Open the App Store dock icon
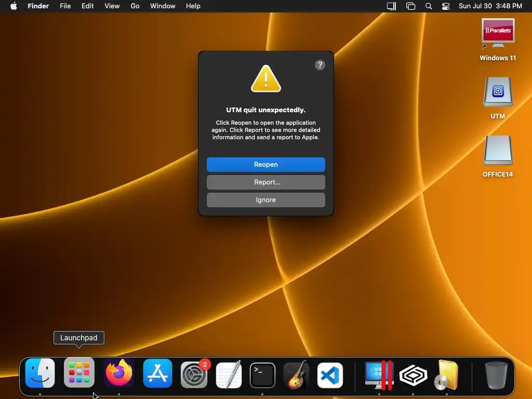The height and width of the screenshot is (399, 532). tap(157, 373)
